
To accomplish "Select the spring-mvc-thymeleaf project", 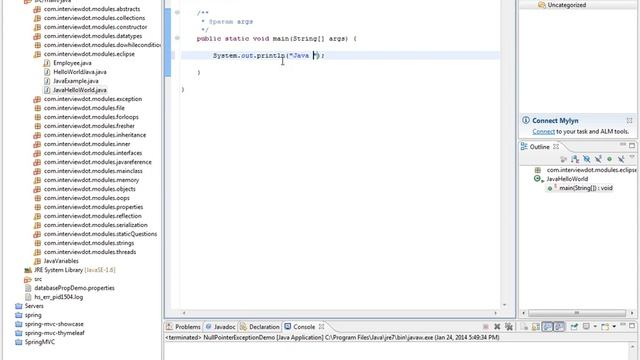I will point(54,333).
